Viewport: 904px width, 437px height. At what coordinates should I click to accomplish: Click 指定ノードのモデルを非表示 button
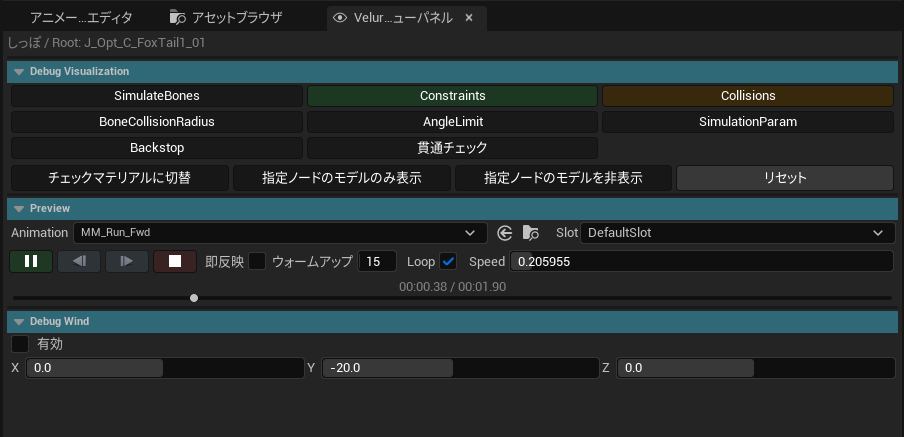point(563,178)
